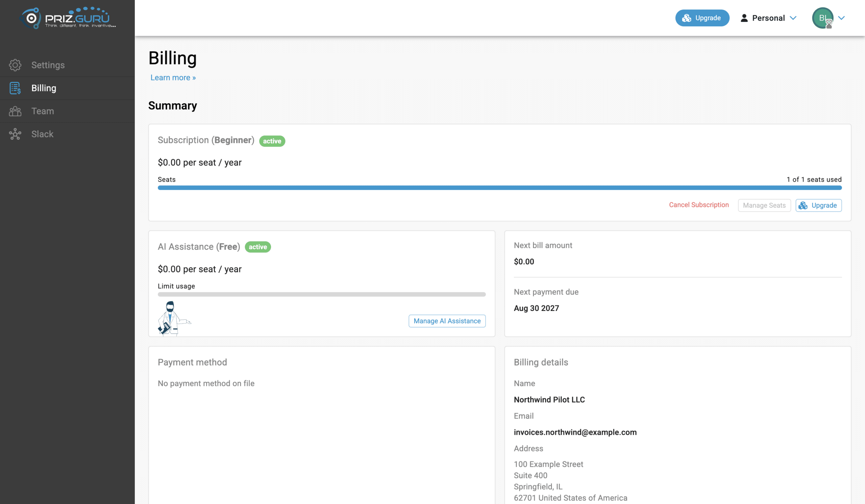Click the active badge beside AI Assistance (Free)
865x504 pixels.
258,247
